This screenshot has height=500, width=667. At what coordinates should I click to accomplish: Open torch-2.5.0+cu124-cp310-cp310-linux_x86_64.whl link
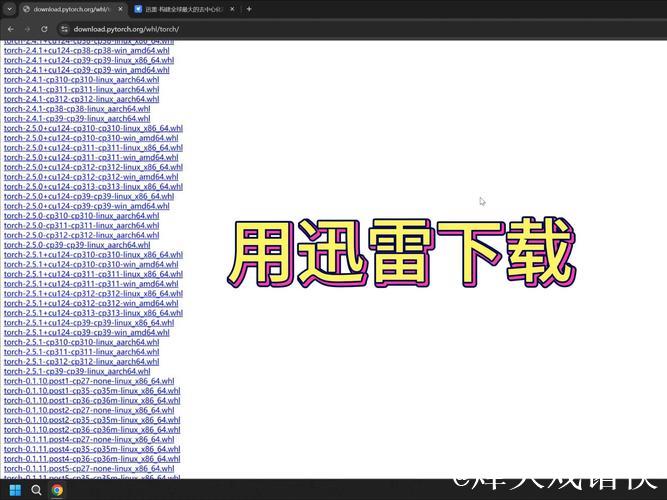click(94, 128)
